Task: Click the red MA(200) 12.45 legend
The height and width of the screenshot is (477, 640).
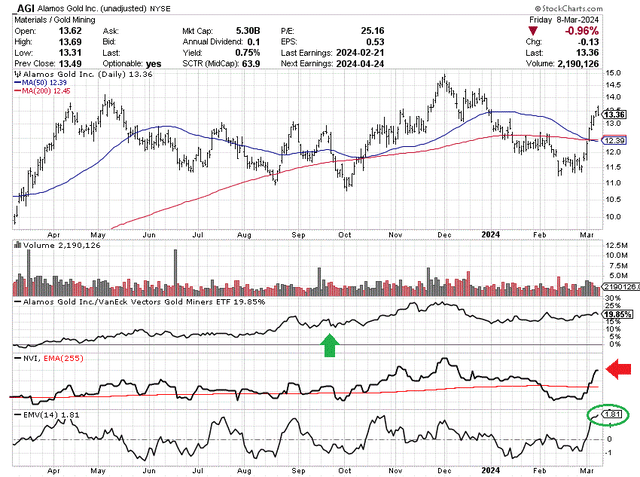Action: pyautogui.click(x=42, y=91)
